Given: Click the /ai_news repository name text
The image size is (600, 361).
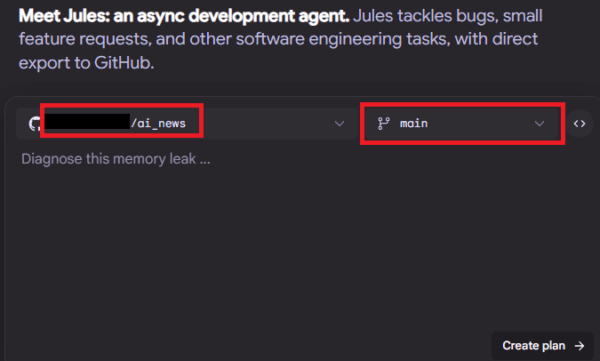Looking at the screenshot, I should [x=158, y=123].
